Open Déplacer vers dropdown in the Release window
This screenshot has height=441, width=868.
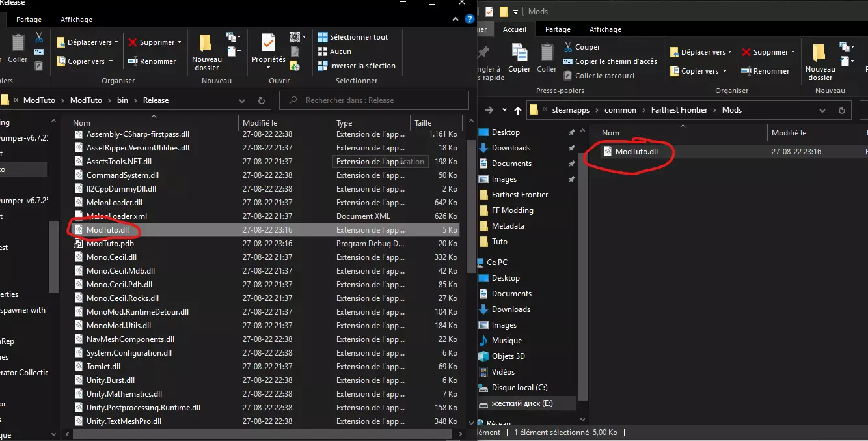click(x=87, y=42)
